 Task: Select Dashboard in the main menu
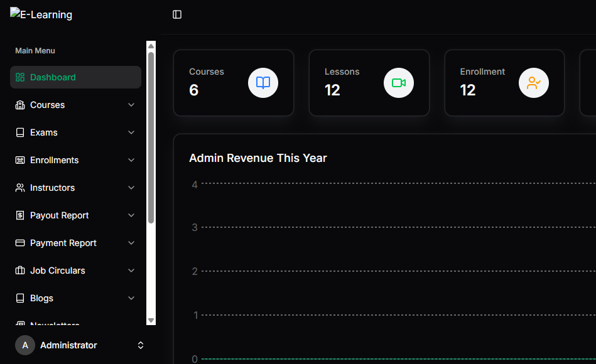(53, 77)
